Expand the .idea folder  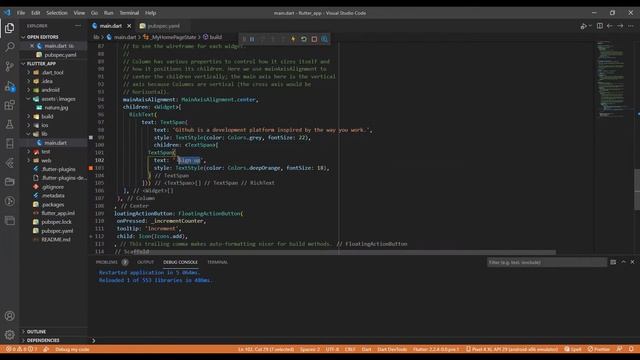29,81
